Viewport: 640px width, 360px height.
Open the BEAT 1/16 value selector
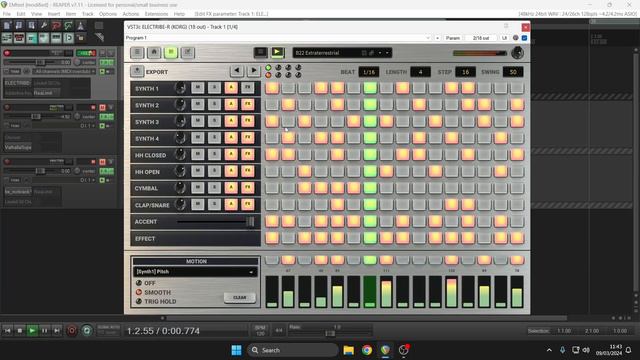[x=369, y=72]
